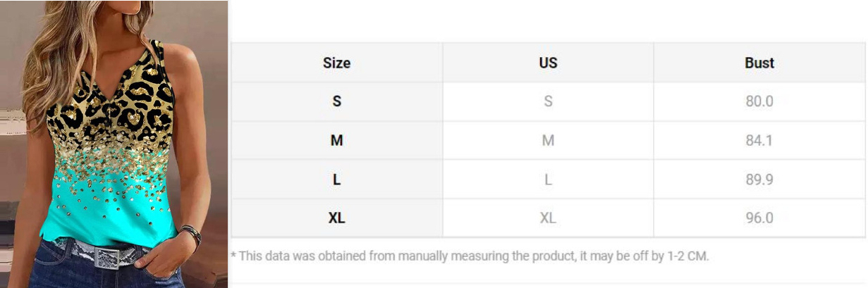
Task: Click the 96.0 bust measurement
Action: tap(759, 218)
